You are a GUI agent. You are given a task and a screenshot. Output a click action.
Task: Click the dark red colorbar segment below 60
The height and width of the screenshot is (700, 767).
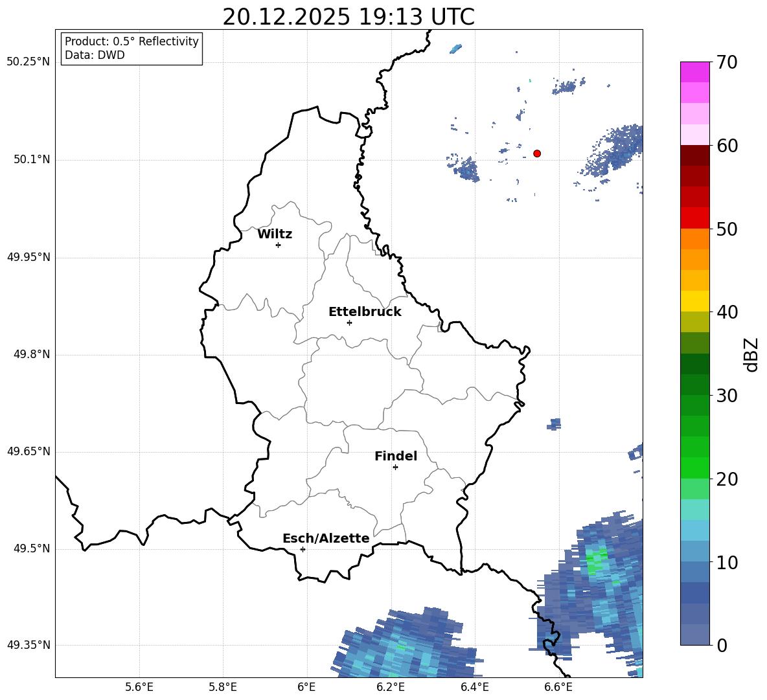[x=694, y=155]
